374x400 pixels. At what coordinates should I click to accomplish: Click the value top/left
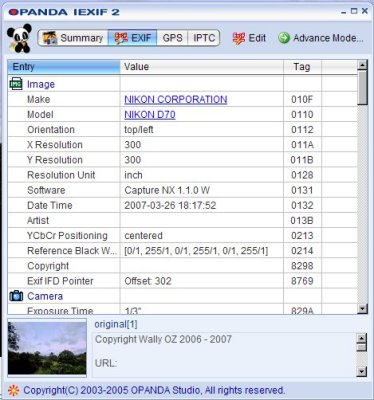coord(139,130)
